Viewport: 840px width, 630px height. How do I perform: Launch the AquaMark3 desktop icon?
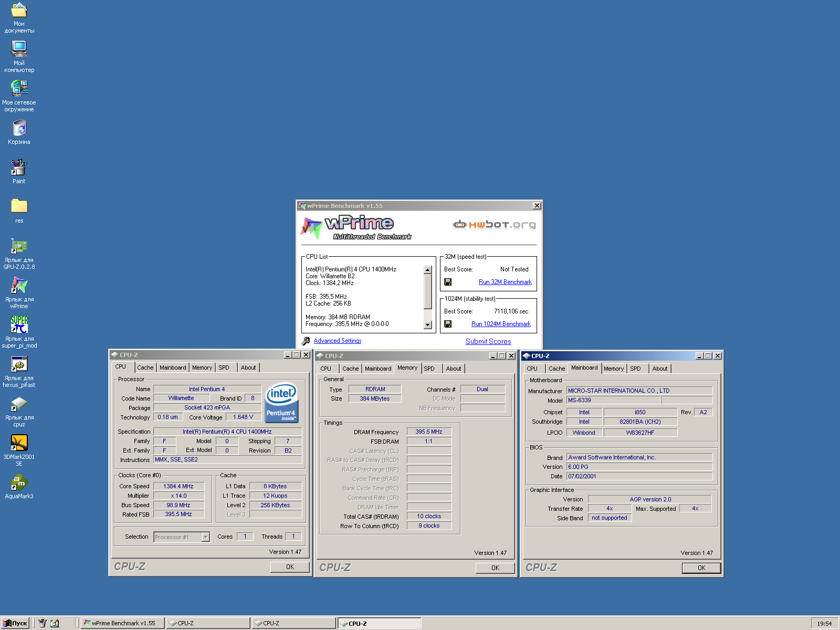(19, 487)
